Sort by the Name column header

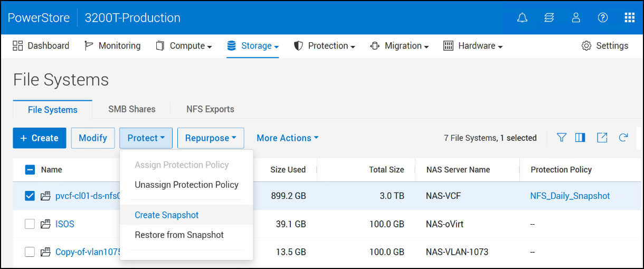point(52,170)
